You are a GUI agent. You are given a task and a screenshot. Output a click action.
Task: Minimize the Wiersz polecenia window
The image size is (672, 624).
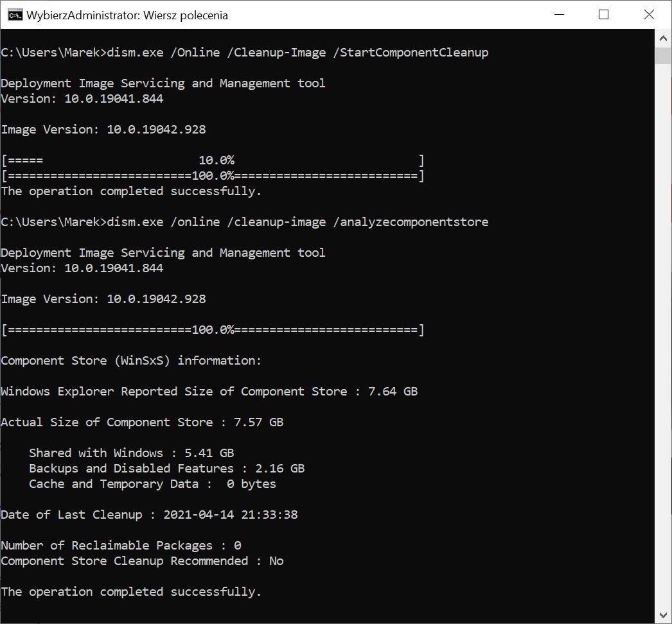click(558, 15)
